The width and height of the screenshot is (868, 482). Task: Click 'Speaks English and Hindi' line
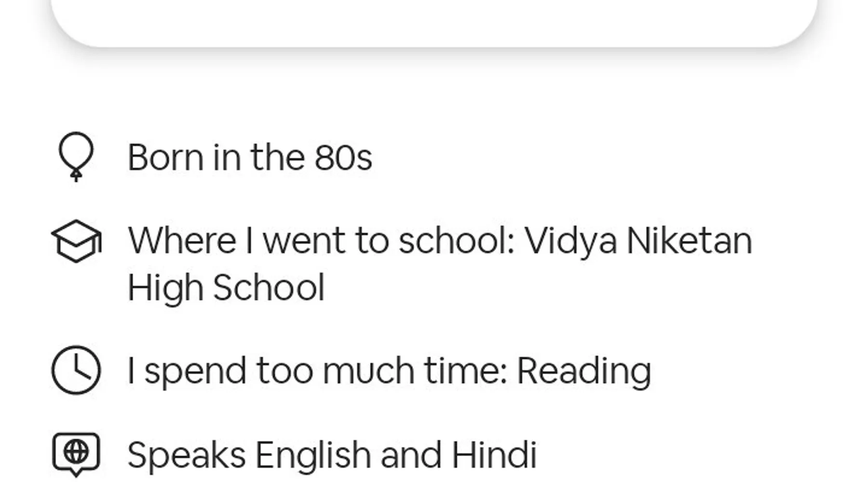(332, 455)
